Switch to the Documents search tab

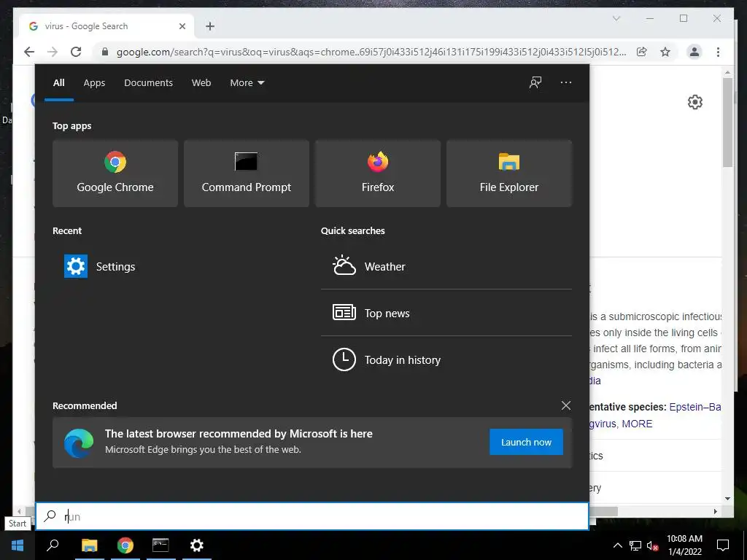(148, 83)
